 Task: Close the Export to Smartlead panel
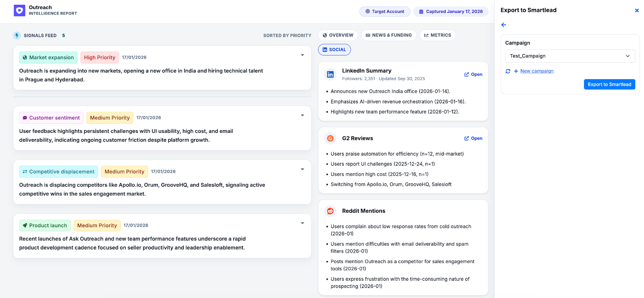coord(637,10)
